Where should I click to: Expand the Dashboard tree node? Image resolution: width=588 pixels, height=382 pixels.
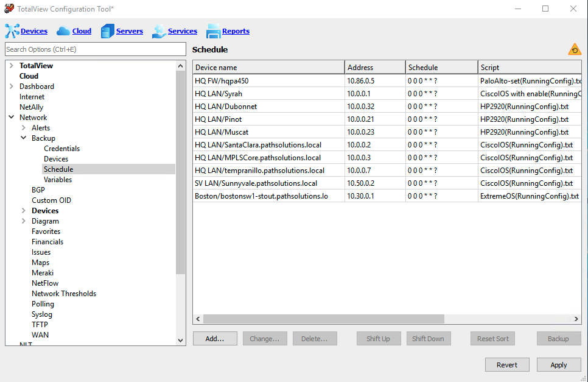[11, 87]
